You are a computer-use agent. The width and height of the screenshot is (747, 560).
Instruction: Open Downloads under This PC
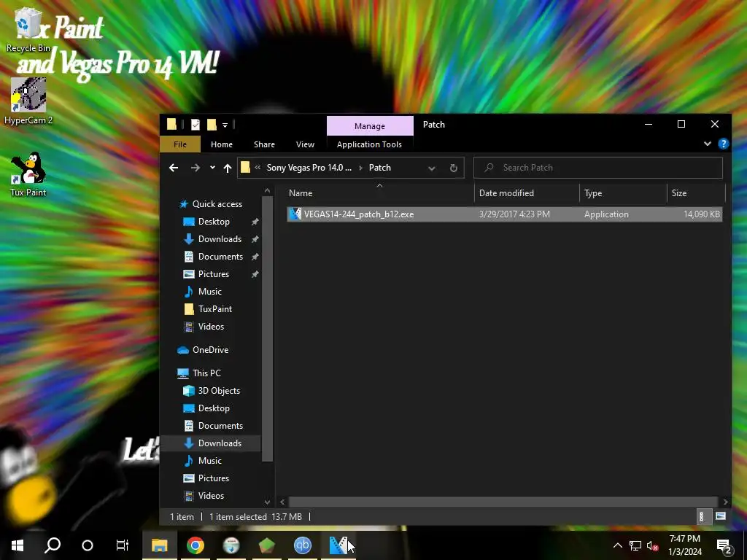(x=220, y=443)
